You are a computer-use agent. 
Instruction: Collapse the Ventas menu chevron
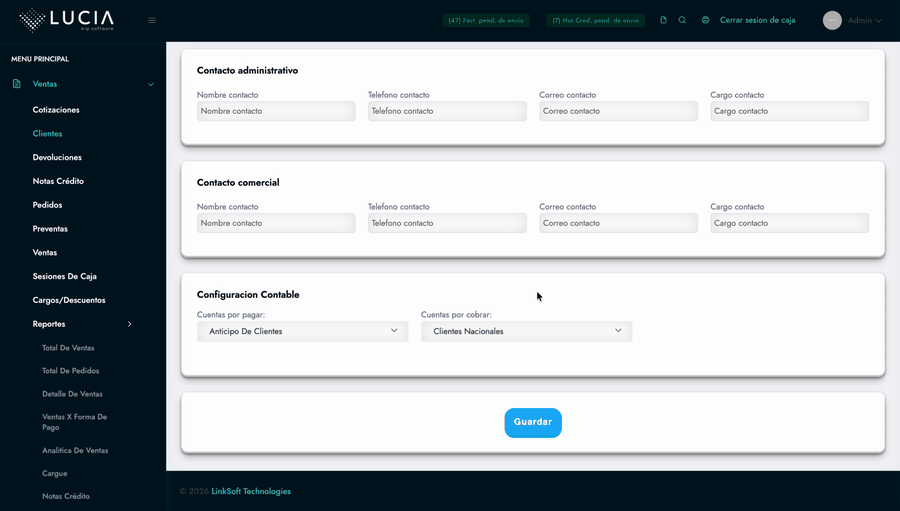tap(150, 84)
